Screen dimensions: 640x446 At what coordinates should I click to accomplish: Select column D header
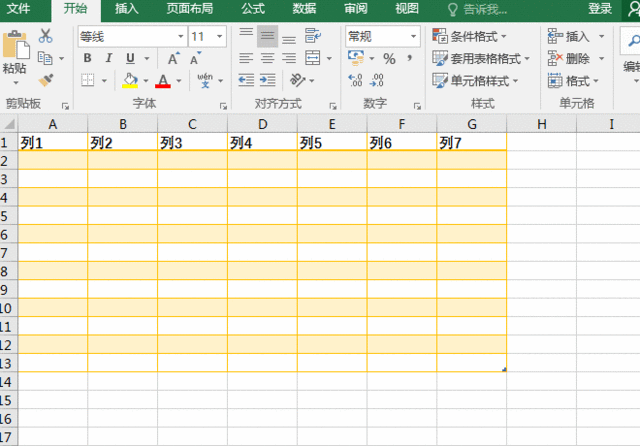pyautogui.click(x=262, y=124)
